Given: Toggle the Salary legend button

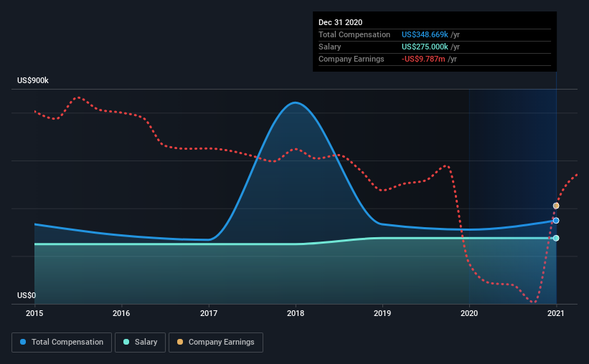Looking at the screenshot, I should [x=140, y=343].
